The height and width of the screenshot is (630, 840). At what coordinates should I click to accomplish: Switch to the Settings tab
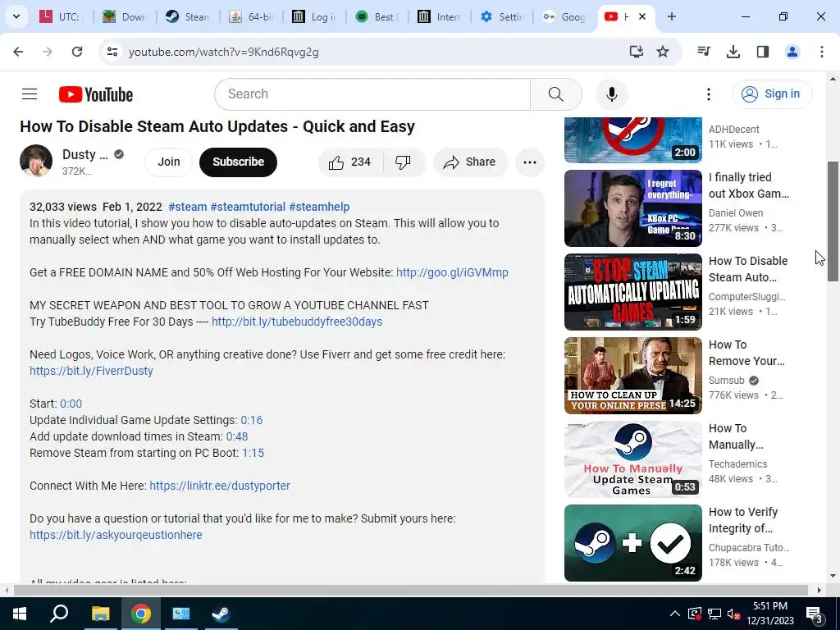click(x=503, y=16)
